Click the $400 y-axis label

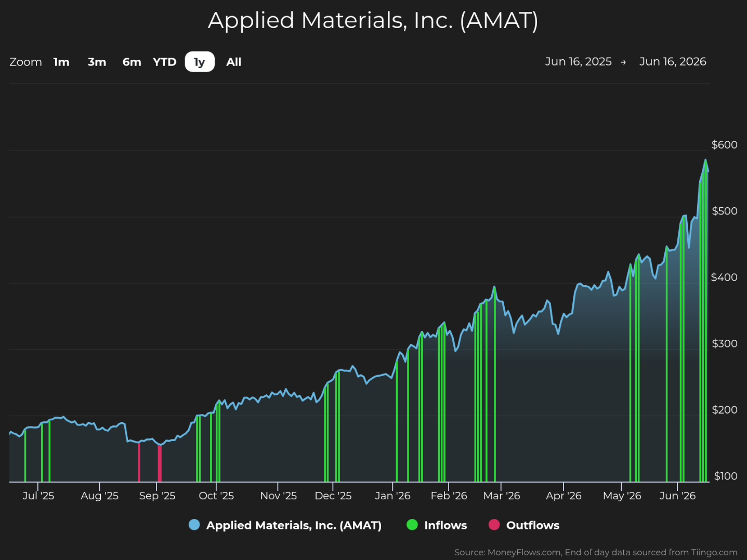(x=724, y=277)
